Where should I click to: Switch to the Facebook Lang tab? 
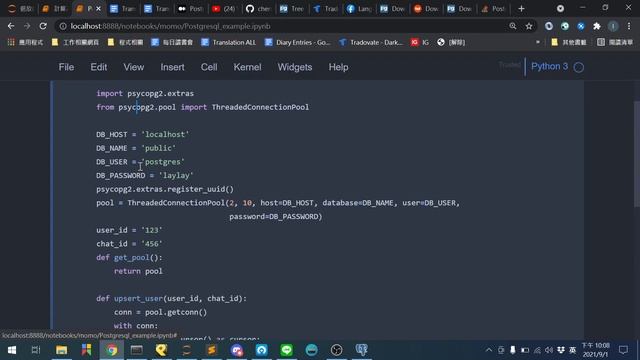point(359,9)
